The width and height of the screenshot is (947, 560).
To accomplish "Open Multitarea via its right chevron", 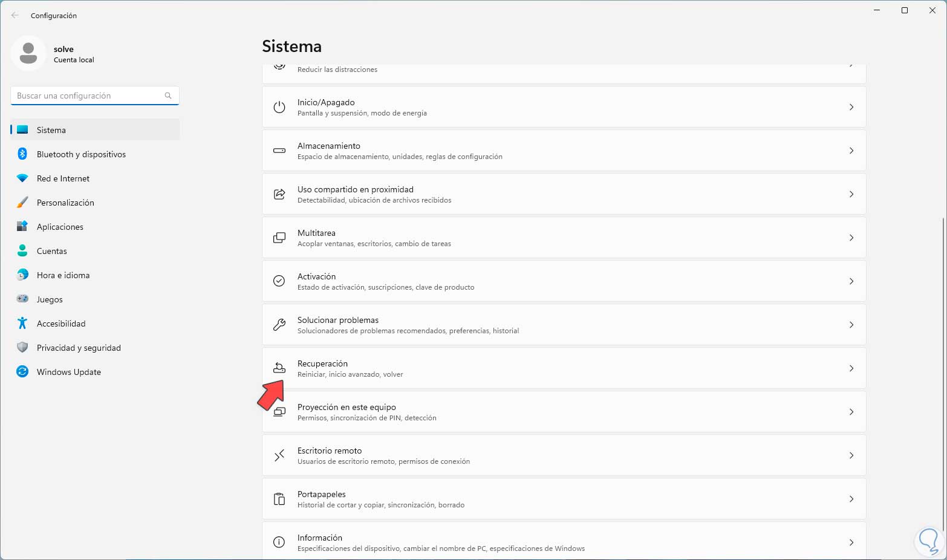I will tap(851, 238).
